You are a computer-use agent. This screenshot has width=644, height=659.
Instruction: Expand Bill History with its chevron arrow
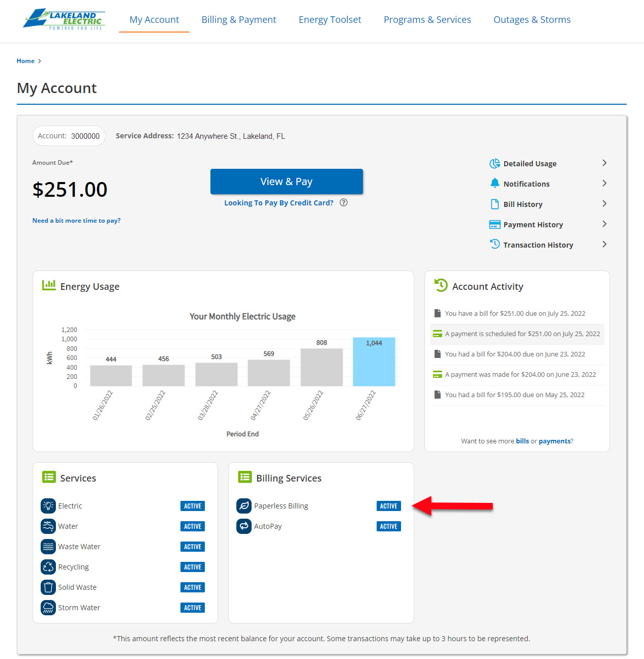tap(604, 204)
